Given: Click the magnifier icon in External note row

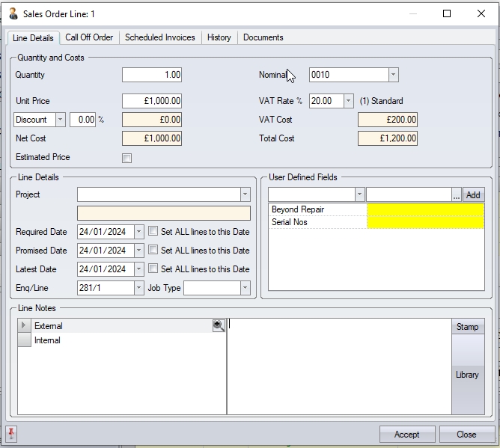Looking at the screenshot, I should (x=219, y=325).
